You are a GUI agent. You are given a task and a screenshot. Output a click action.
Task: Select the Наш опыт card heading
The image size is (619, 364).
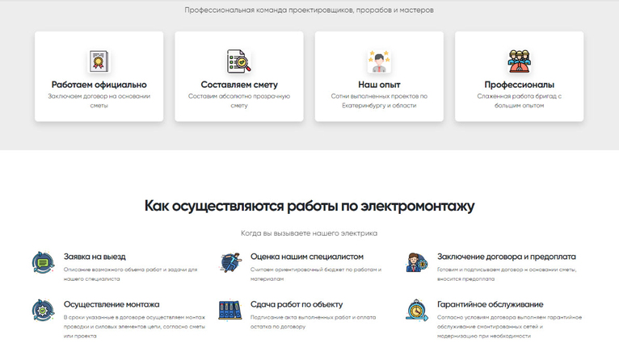(x=379, y=85)
